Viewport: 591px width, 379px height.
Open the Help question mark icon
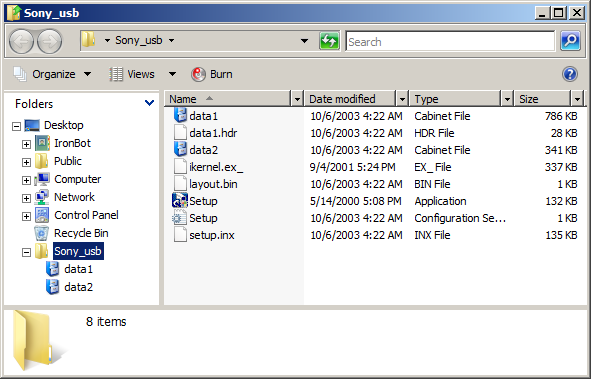(570, 74)
